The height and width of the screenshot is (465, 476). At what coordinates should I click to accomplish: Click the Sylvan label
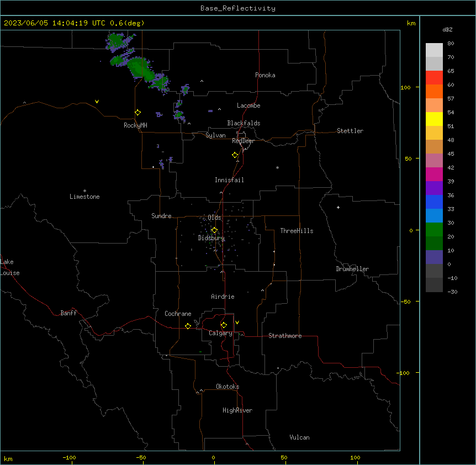coord(215,135)
